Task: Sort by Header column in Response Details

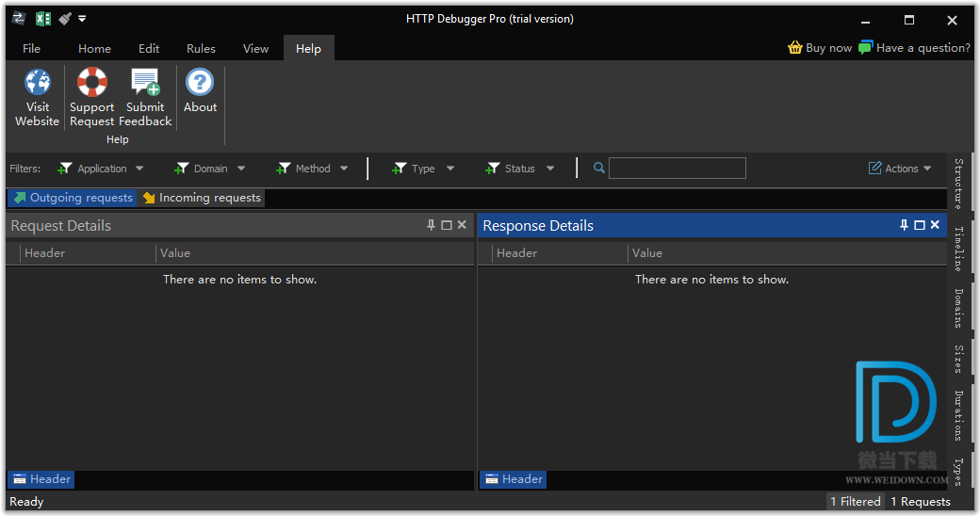Action: pyautogui.click(x=560, y=253)
